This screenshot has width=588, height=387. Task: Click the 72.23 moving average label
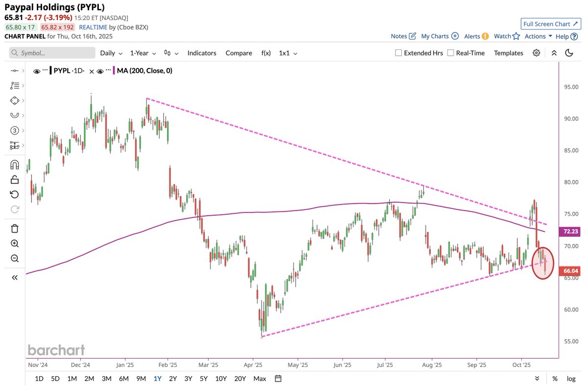(x=569, y=231)
